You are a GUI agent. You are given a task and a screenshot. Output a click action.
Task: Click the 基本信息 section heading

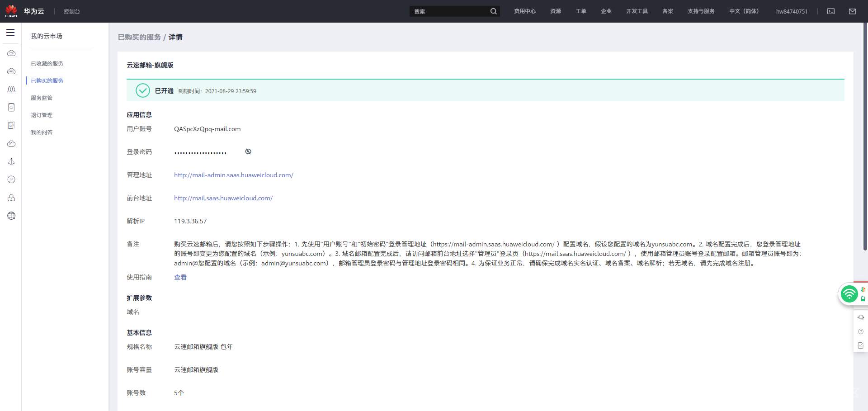[x=139, y=333]
